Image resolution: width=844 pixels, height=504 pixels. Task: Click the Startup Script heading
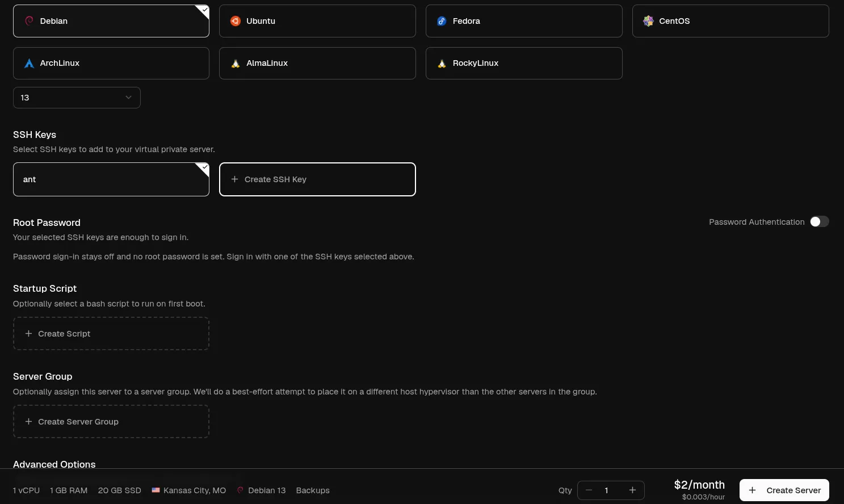45,288
